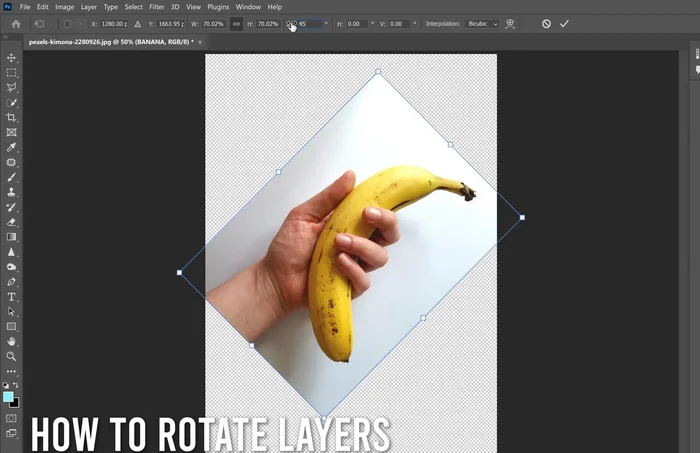Viewport: 700px width, 453px height.
Task: Open the Interpolation Bicubic dropdown
Action: pyautogui.click(x=484, y=24)
